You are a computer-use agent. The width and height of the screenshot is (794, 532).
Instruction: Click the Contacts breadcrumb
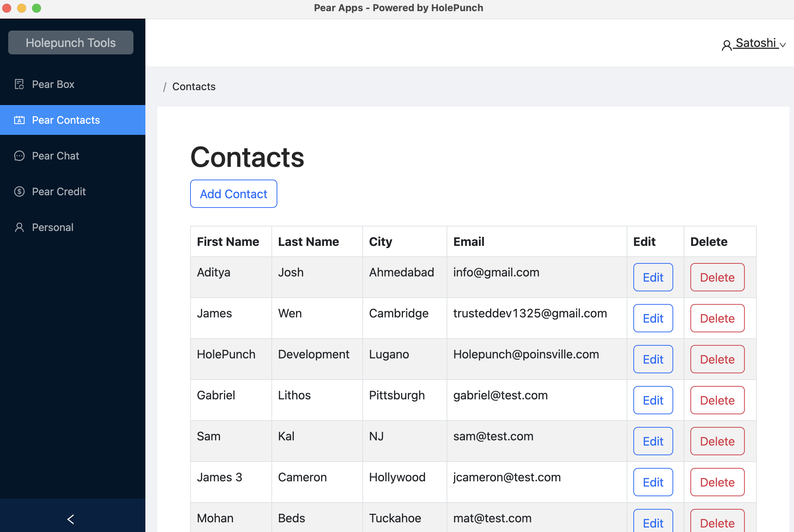pos(194,86)
